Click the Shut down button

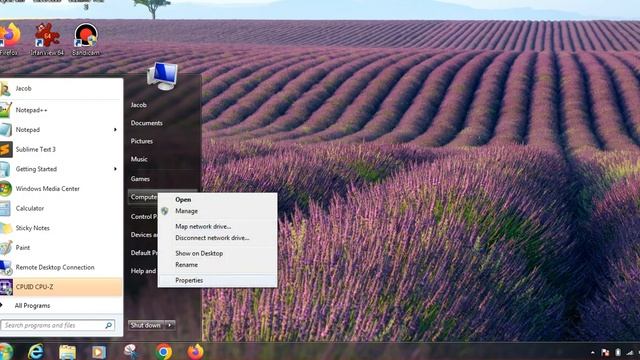click(x=146, y=325)
